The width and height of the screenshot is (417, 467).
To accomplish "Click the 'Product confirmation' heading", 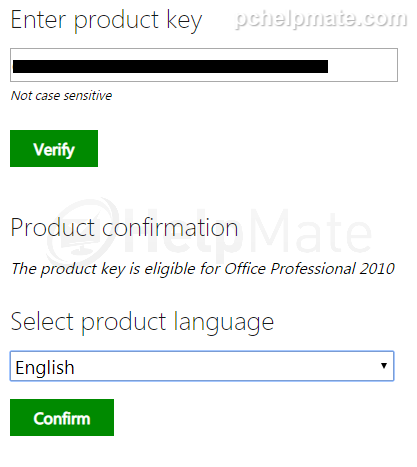I will click(x=124, y=228).
